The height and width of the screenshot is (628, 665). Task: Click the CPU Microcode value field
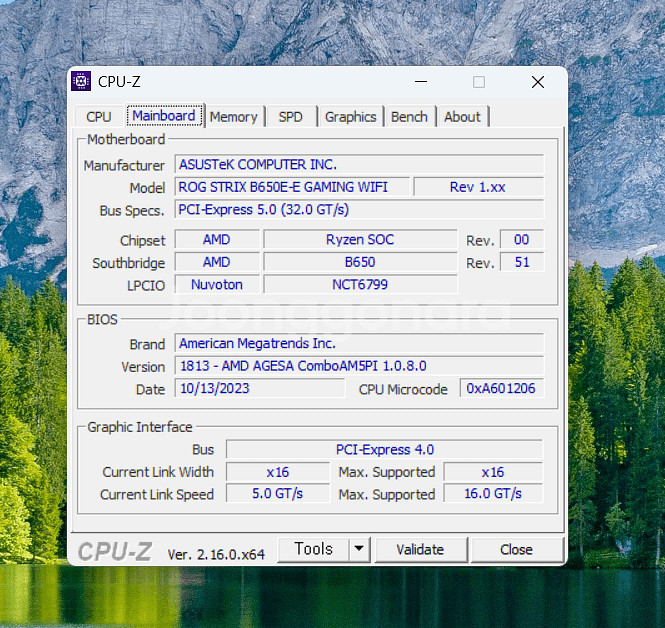[x=501, y=389]
